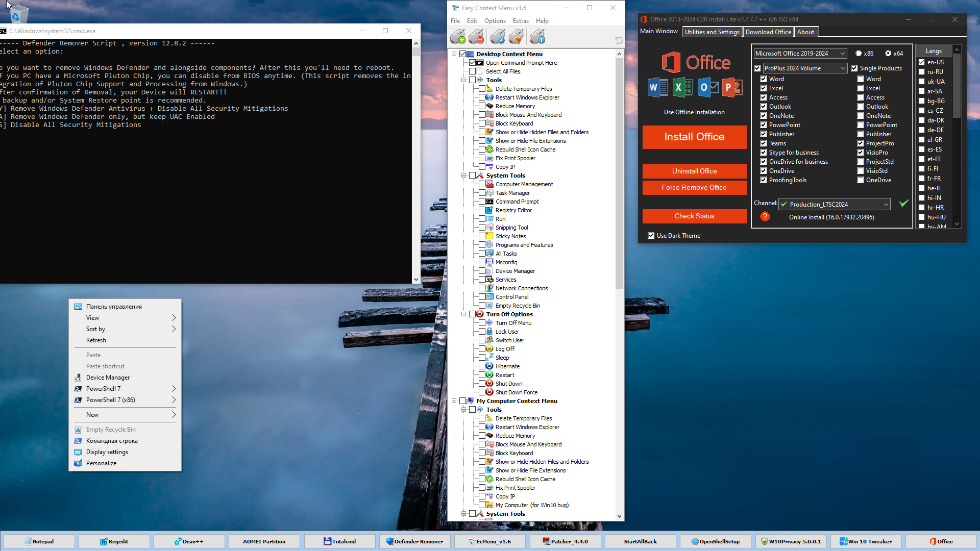This screenshot has width=980, height=551.
Task: Click the mouse icon with blue info badge
Action: (x=537, y=37)
